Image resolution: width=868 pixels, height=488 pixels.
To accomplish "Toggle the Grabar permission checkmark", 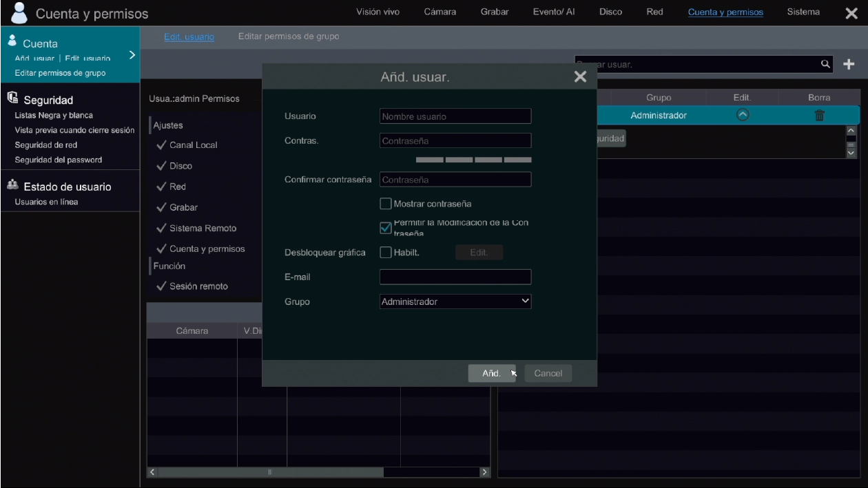I will click(161, 207).
